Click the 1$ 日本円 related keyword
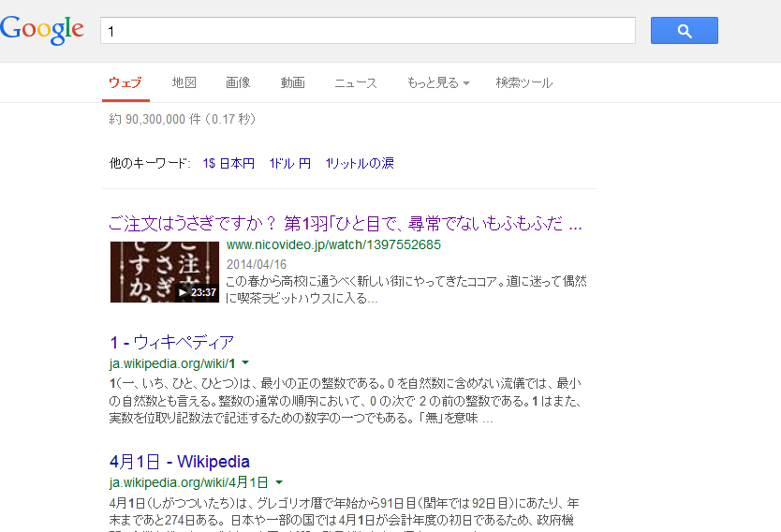Screen dimensions: 781x532 click(x=228, y=163)
